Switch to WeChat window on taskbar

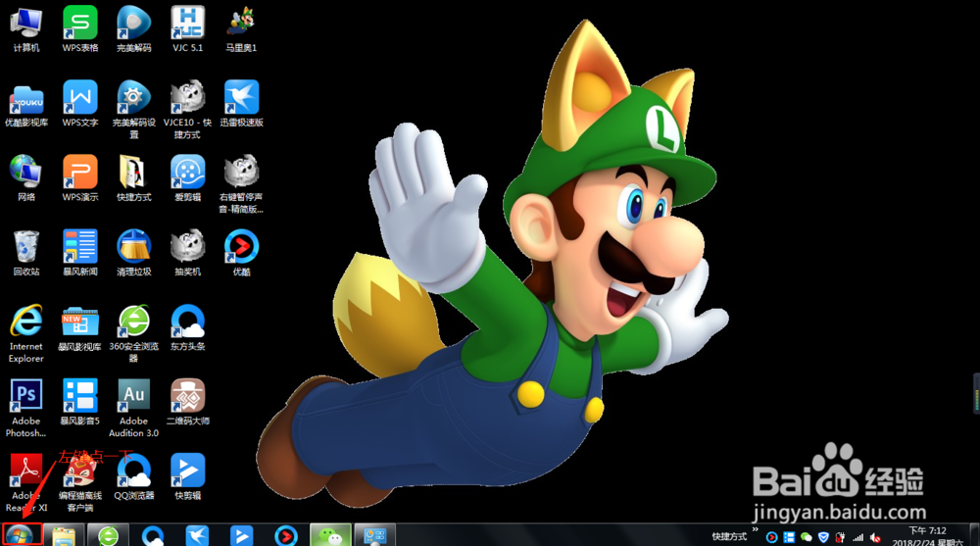[x=330, y=536]
